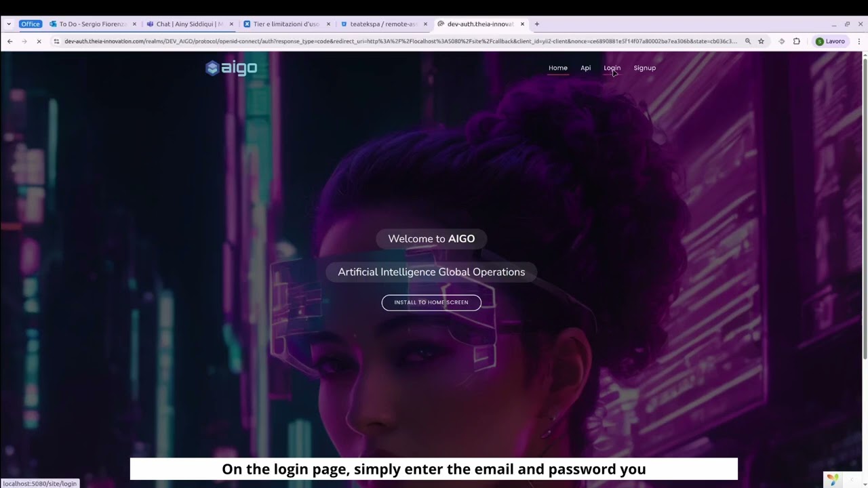
Task: Close the Tier e limitazioni tab
Action: click(328, 24)
